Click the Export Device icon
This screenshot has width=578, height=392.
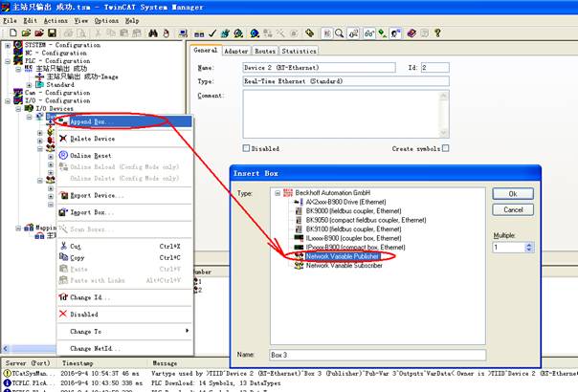point(63,195)
